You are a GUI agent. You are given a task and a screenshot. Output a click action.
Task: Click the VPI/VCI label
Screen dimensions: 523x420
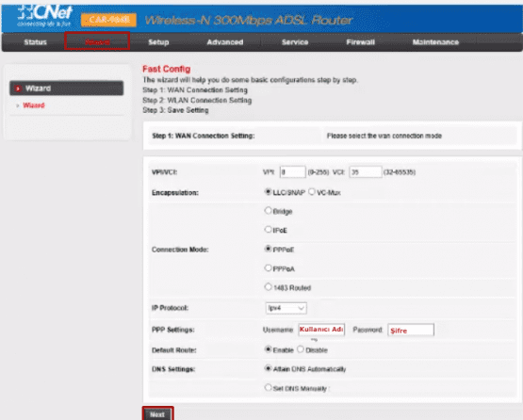(164, 172)
